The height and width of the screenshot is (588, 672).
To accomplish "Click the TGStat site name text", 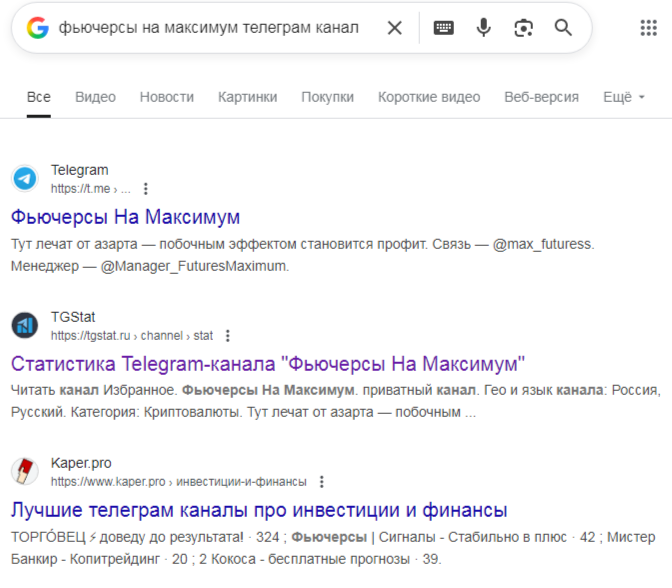I will click(x=73, y=317).
